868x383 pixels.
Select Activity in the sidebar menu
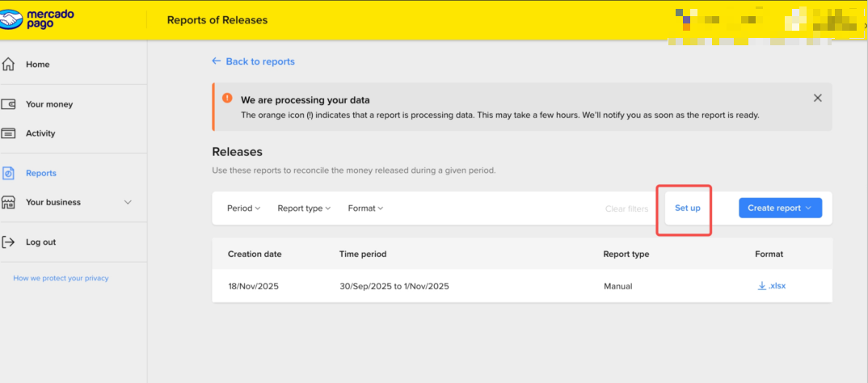40,133
